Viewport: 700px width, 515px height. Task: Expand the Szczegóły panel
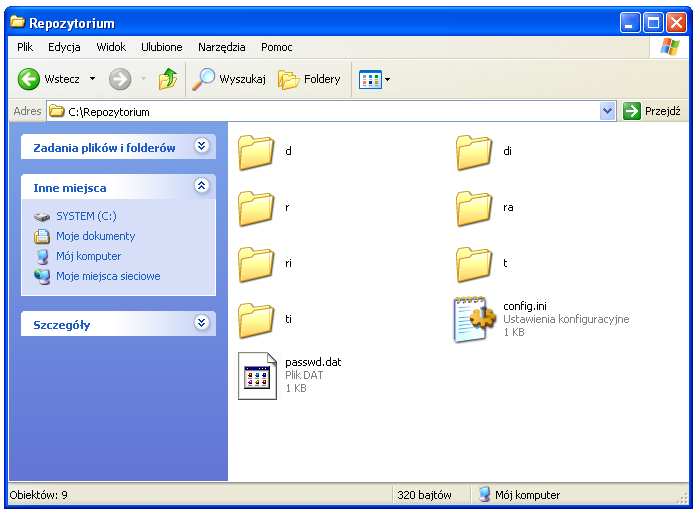tap(202, 322)
